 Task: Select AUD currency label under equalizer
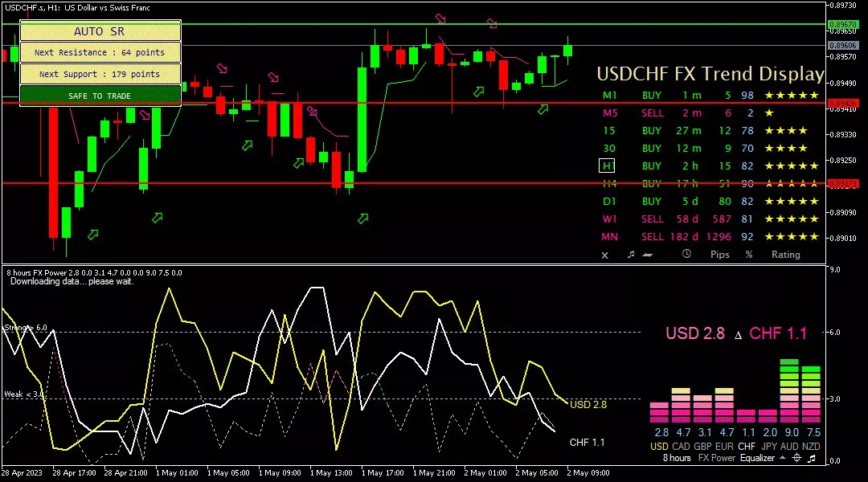pos(789,446)
